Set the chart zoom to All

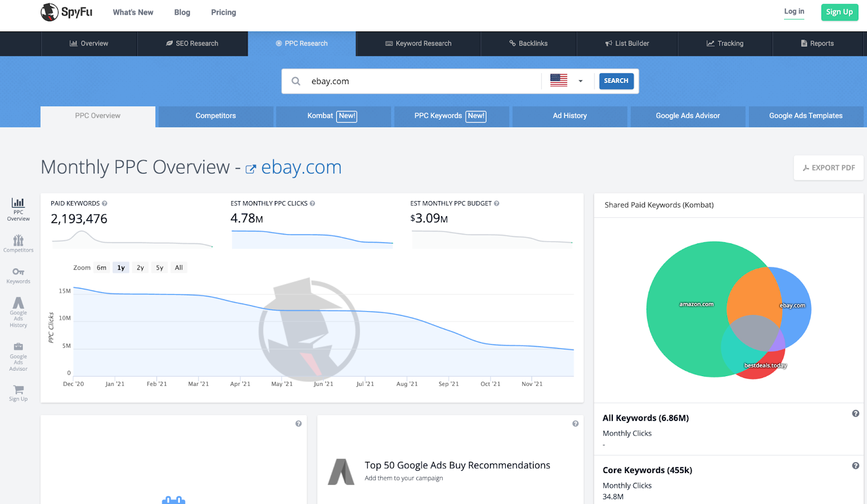tap(178, 267)
